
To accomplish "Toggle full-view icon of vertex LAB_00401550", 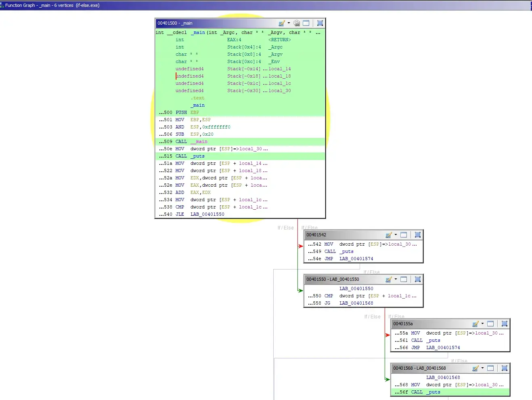I will click(404, 279).
